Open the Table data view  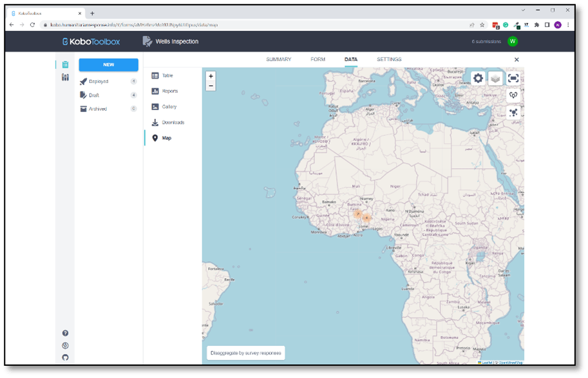tap(167, 76)
